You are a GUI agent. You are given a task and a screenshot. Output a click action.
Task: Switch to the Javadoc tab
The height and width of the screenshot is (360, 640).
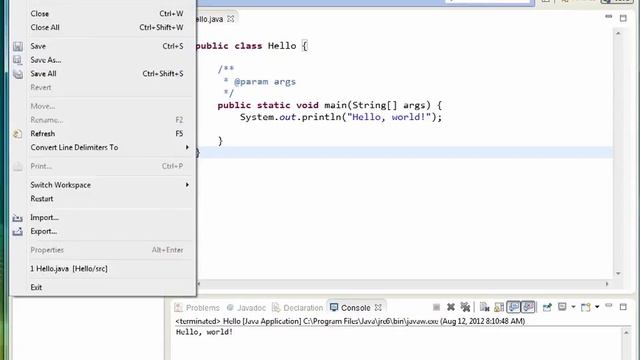[247, 308]
